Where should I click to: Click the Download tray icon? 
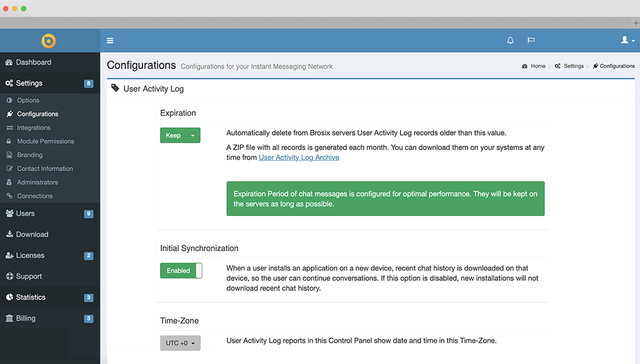pyautogui.click(x=9, y=234)
